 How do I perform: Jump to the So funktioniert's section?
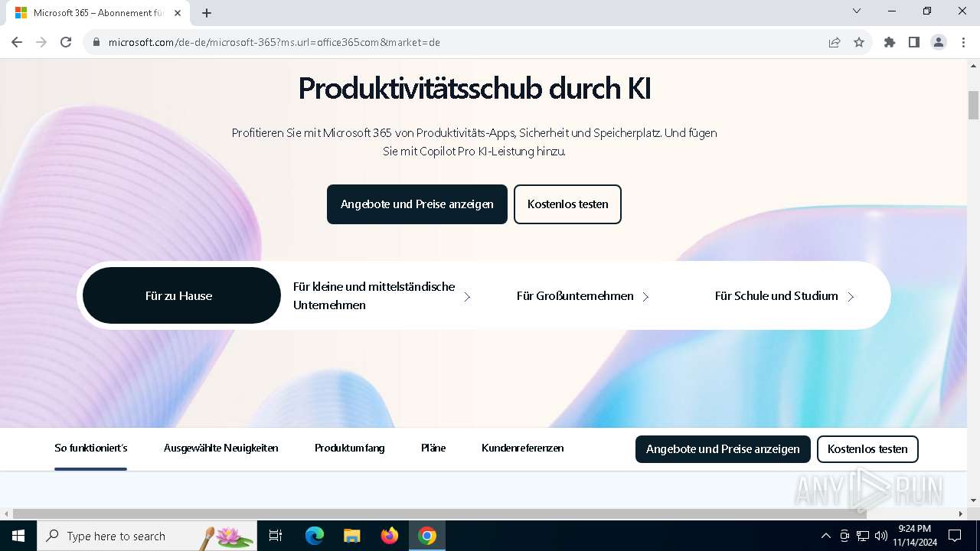(x=91, y=448)
